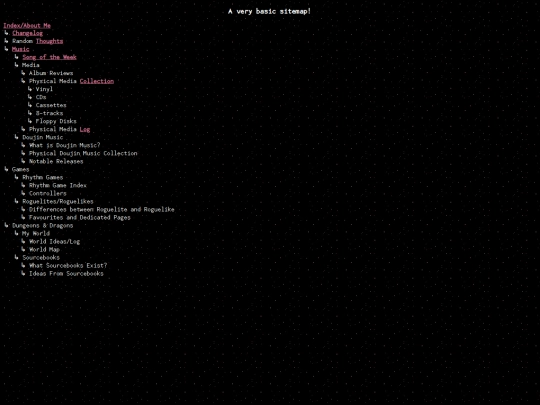This screenshot has width=540, height=405.
Task: Click 'Favourites and Dedicated Pages' entry
Action: click(80, 218)
